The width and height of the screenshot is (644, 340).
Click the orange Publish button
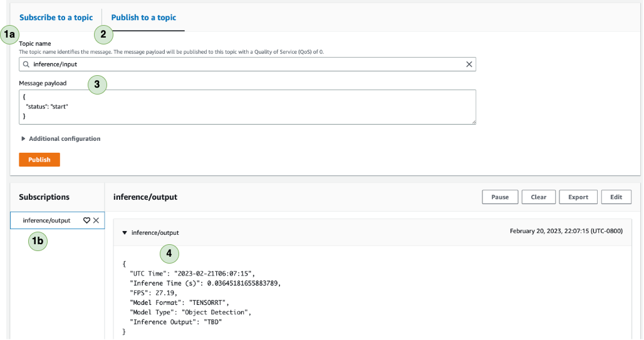pyautogui.click(x=39, y=160)
